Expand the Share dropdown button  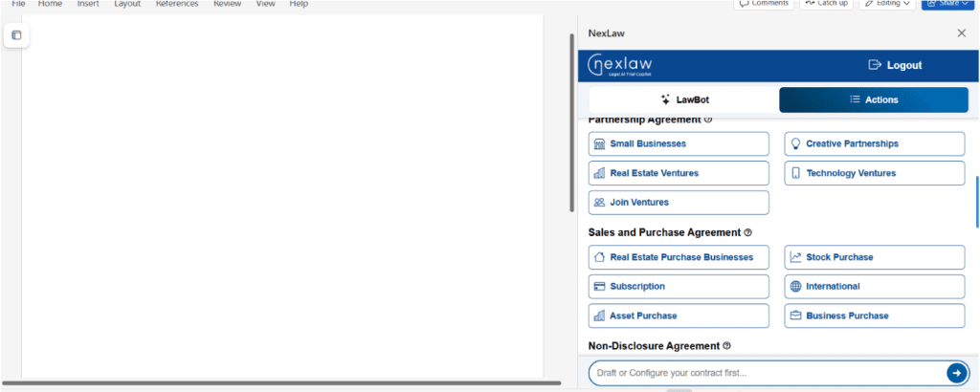click(x=948, y=4)
